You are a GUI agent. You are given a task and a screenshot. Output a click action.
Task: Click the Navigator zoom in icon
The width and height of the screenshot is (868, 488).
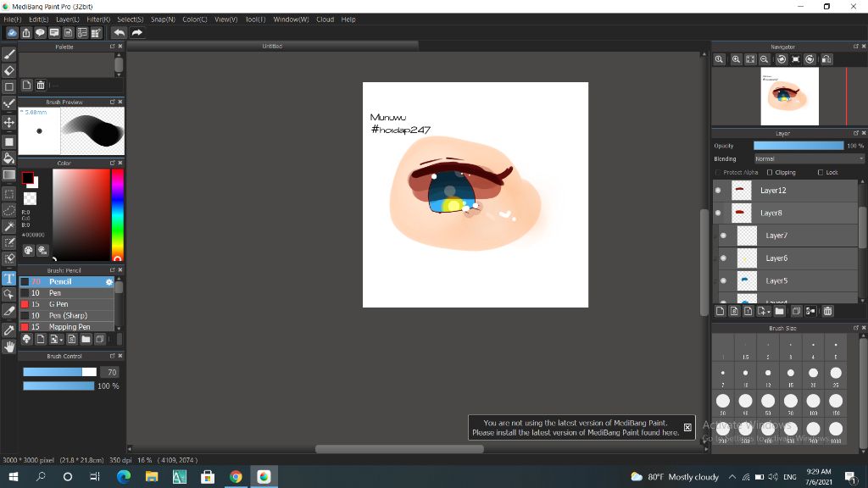[736, 59]
